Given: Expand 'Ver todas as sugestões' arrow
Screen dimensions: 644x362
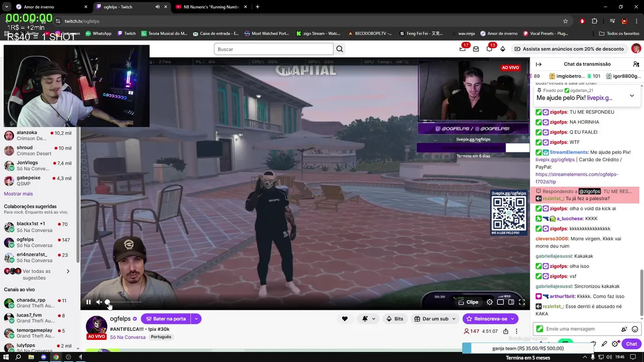Looking at the screenshot, I should [68, 271].
